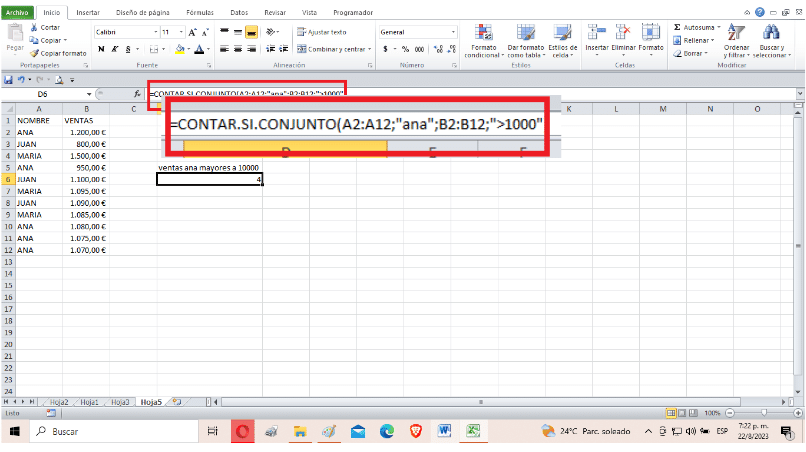
Task: Save workbook from quick access toolbar
Action: (9, 78)
